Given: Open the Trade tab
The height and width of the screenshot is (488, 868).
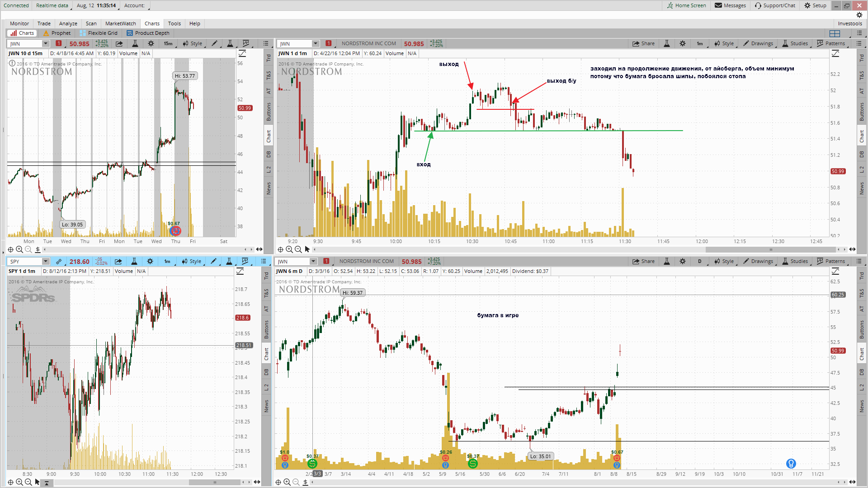Looking at the screenshot, I should (x=44, y=23).
